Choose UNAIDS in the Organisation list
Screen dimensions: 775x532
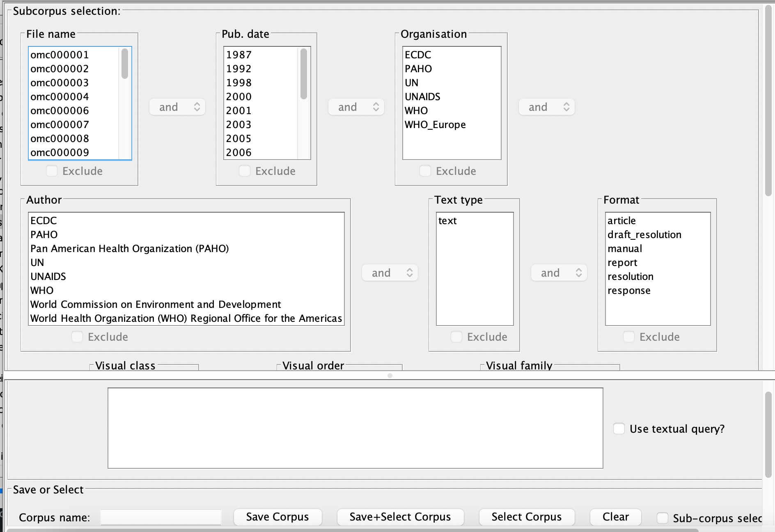coord(422,96)
